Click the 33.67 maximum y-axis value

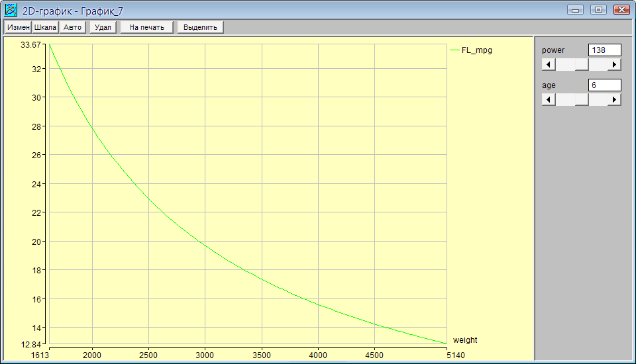(31, 45)
